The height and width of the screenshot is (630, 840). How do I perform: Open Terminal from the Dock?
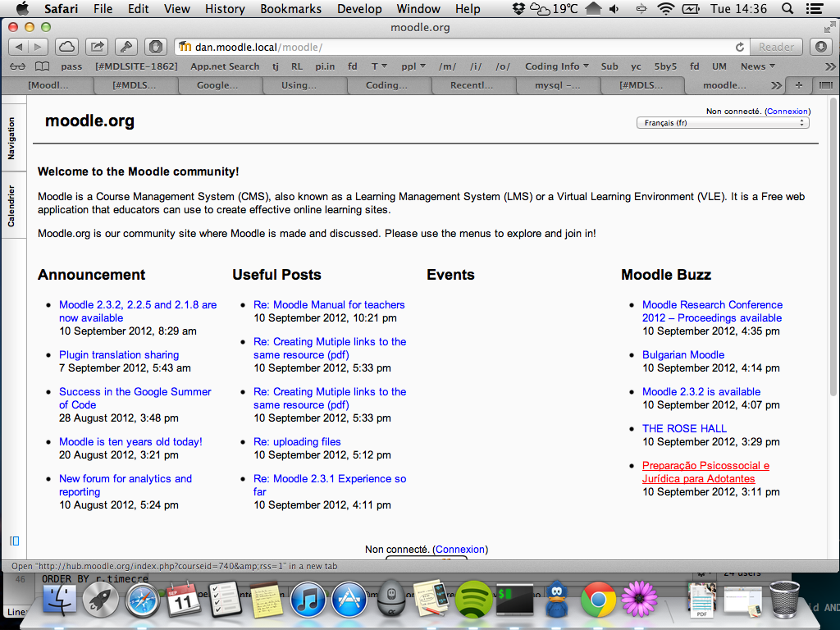(514, 600)
